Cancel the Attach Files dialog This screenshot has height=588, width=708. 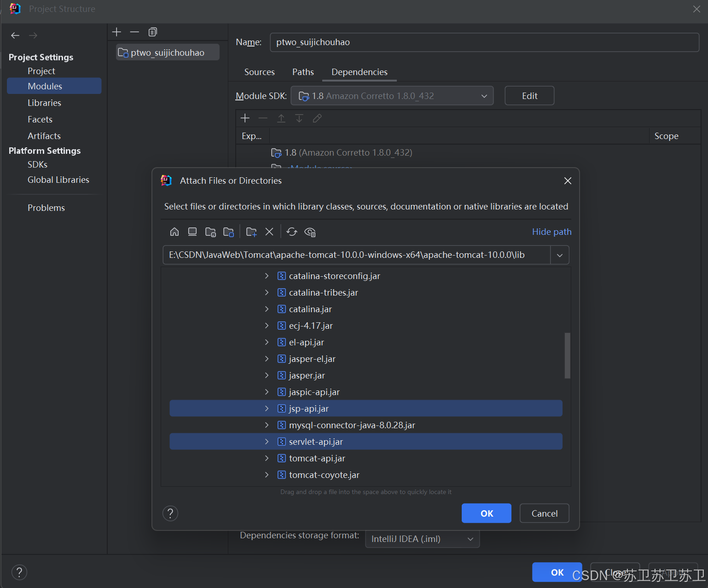pyautogui.click(x=545, y=513)
